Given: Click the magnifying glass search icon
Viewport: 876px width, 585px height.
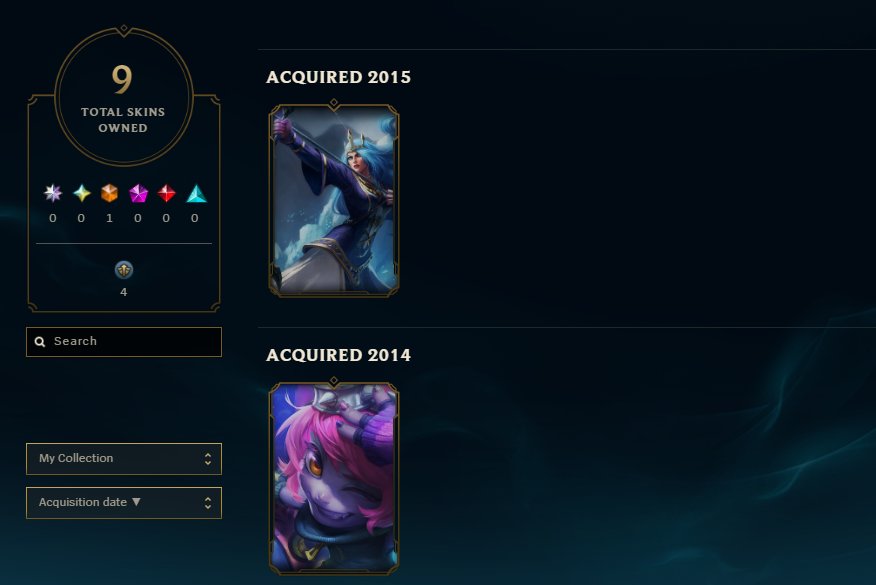Looking at the screenshot, I should 40,341.
